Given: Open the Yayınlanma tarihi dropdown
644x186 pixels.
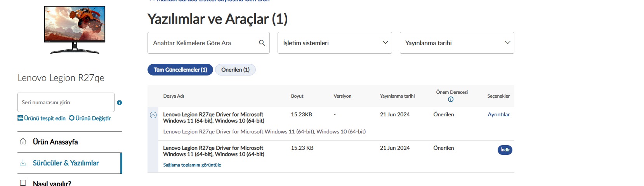Looking at the screenshot, I should coord(457,43).
